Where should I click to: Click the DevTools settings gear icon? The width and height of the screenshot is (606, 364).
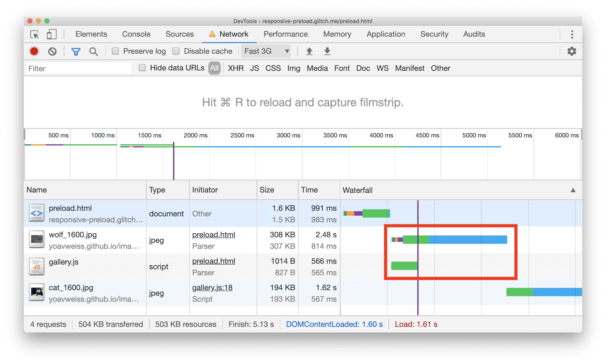tap(572, 51)
